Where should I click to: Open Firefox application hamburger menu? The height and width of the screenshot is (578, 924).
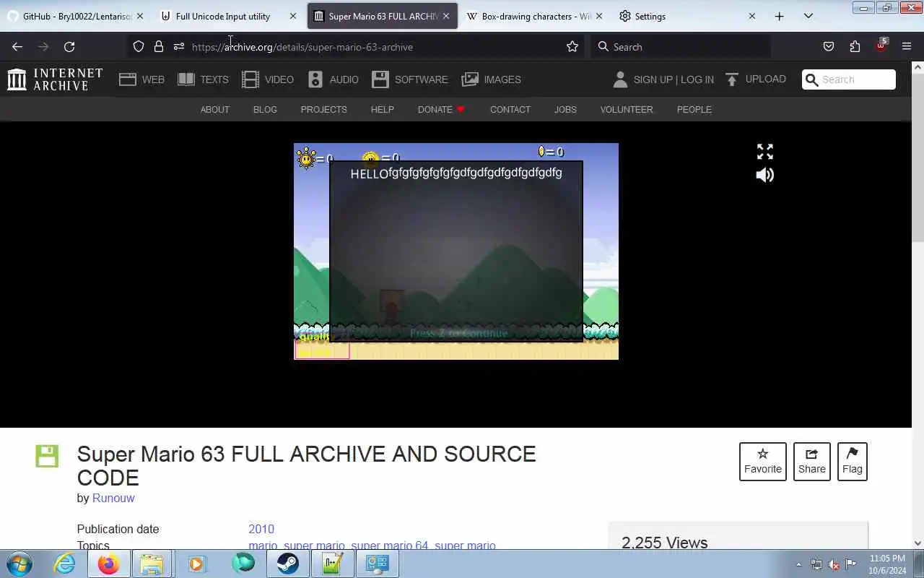[x=907, y=47]
